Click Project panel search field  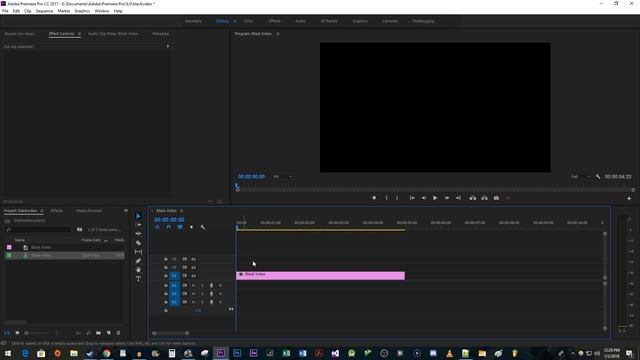click(x=39, y=229)
